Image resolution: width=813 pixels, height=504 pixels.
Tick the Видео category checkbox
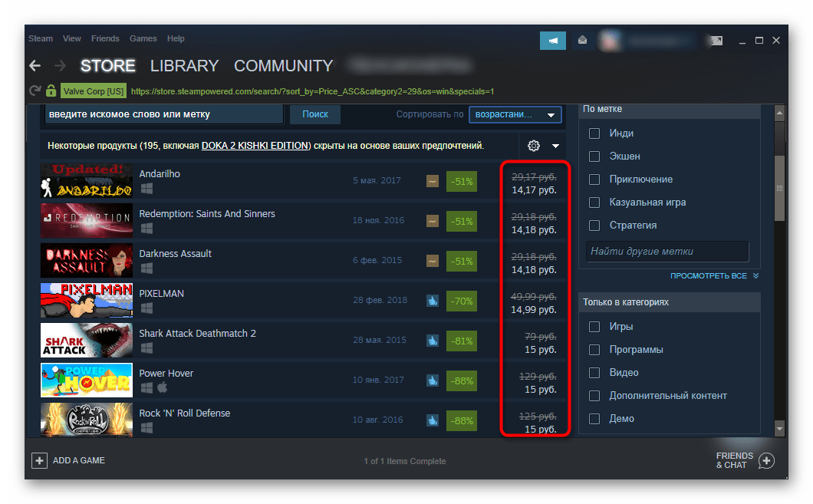coord(594,373)
